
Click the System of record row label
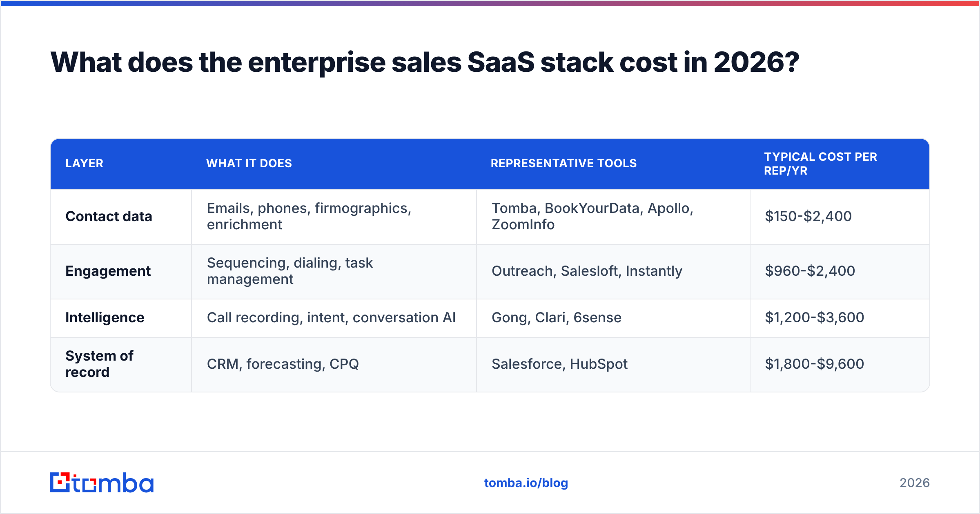click(x=99, y=364)
